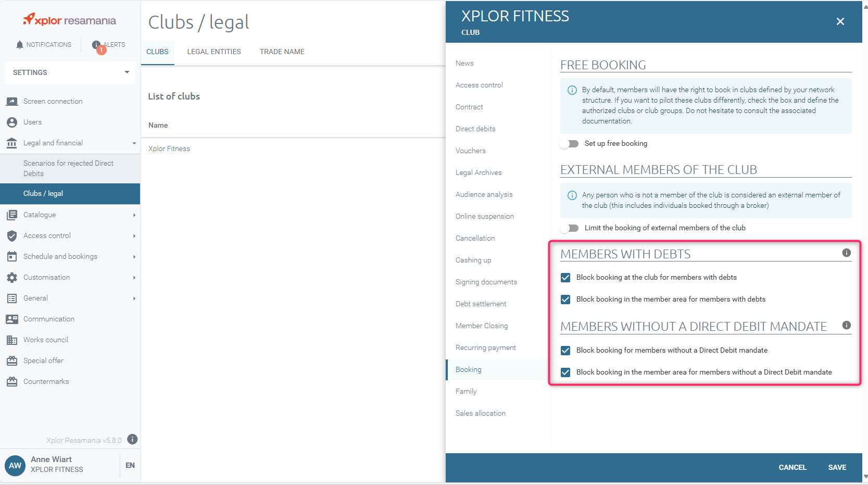
Task: Click the Communication card icon
Action: [x=12, y=319]
